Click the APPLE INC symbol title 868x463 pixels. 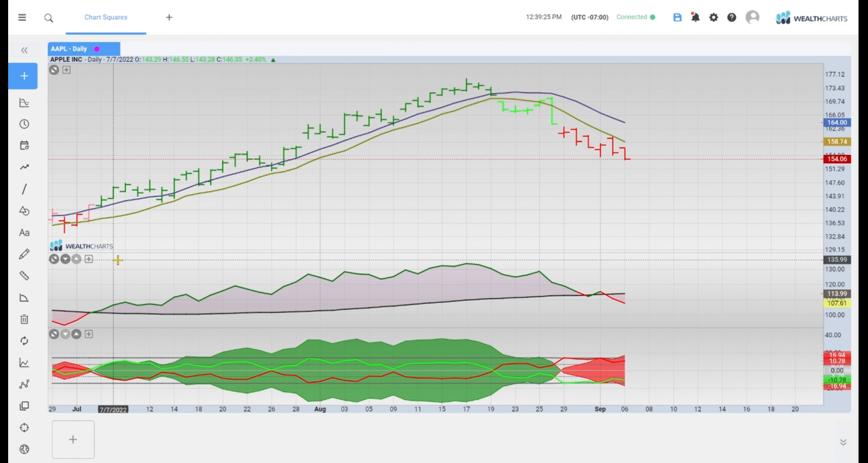(x=66, y=60)
